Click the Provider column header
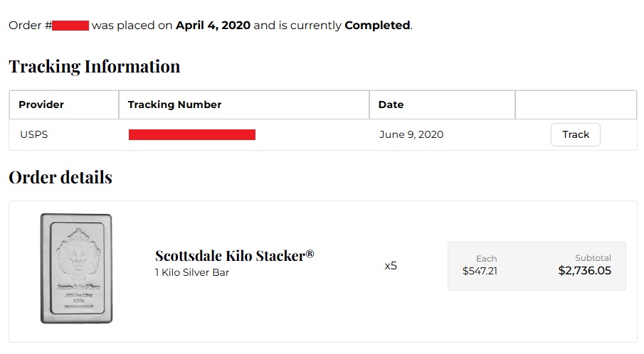Viewport: 644px width, 354px height. click(x=41, y=104)
